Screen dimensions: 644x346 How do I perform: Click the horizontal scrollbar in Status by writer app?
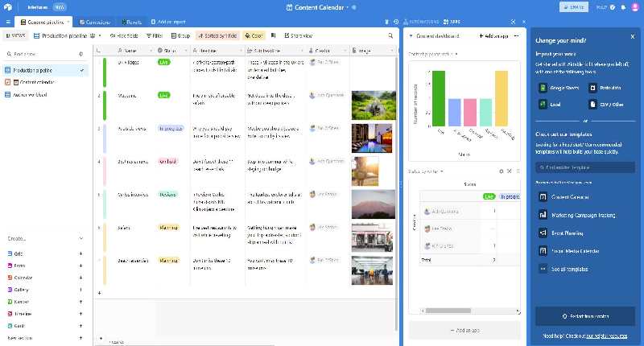(x=448, y=311)
